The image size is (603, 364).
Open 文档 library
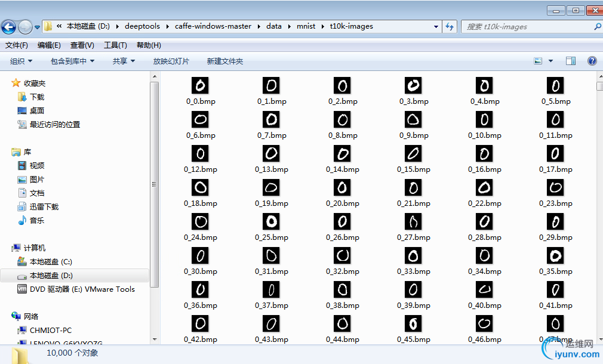click(x=37, y=193)
